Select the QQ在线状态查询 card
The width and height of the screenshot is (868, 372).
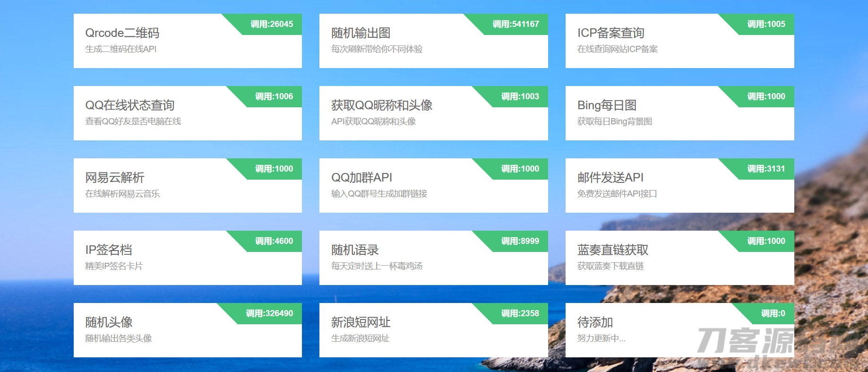(x=187, y=113)
